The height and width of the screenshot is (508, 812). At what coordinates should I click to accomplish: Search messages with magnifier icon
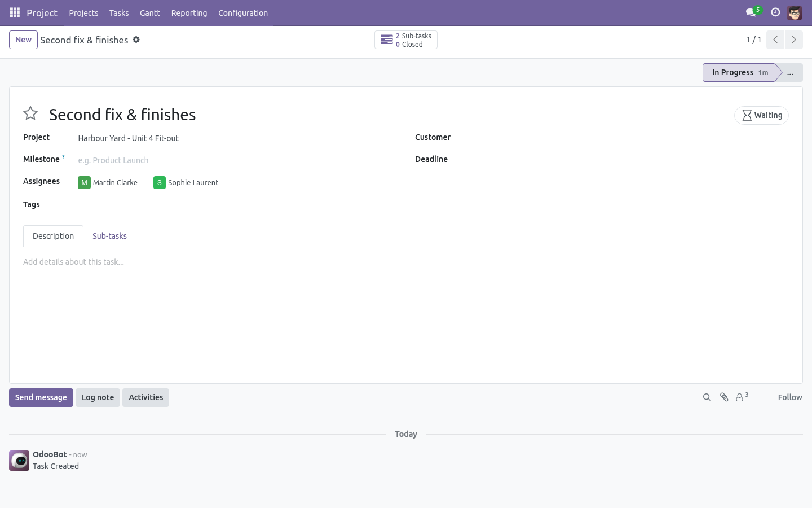[707, 397]
